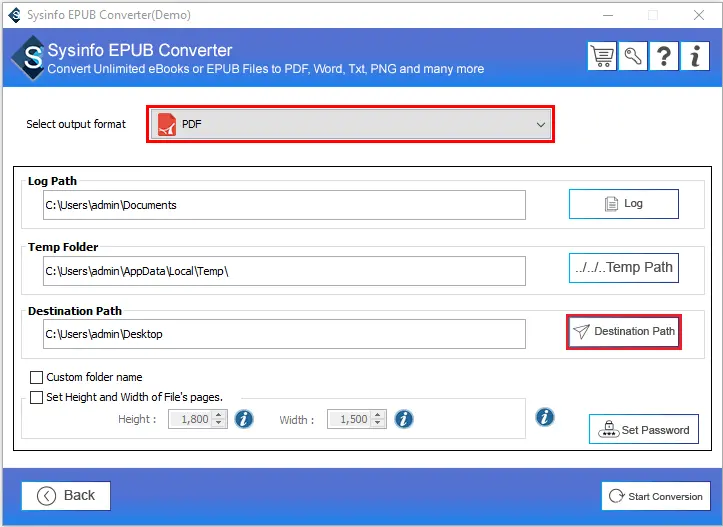This screenshot has width=723, height=527.
Task: Open the Set Password button
Action: pos(644,429)
